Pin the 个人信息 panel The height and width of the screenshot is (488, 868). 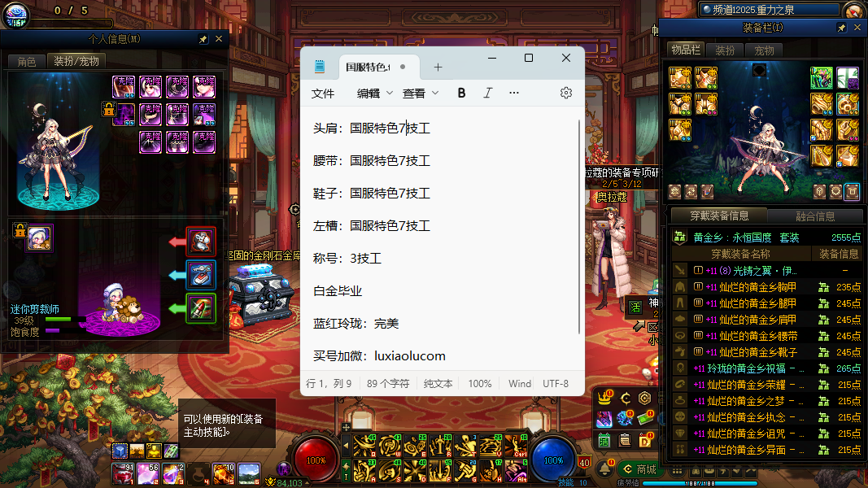click(203, 39)
